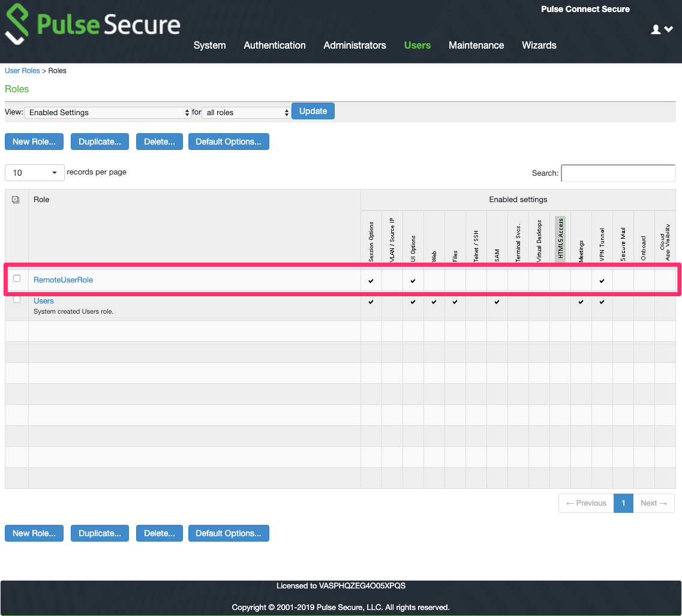Toggle the select-all roles checkbox
682x616 pixels.
(x=16, y=199)
